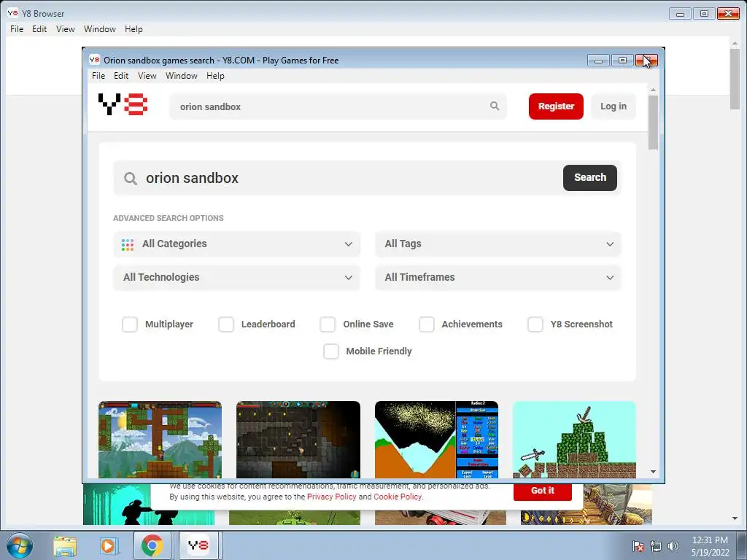Click the back Y8 Browser window's scrollbar thumb
Screen dimensions: 747x560
734,79
